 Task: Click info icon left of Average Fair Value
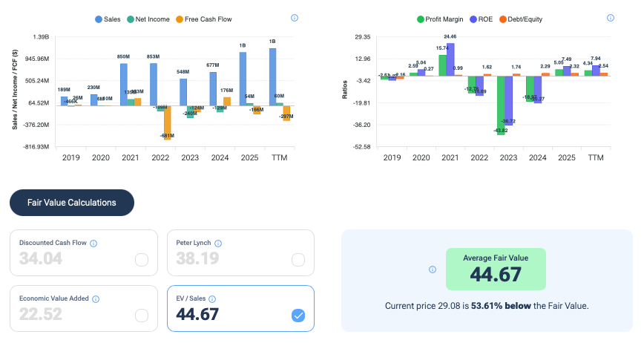(433, 269)
